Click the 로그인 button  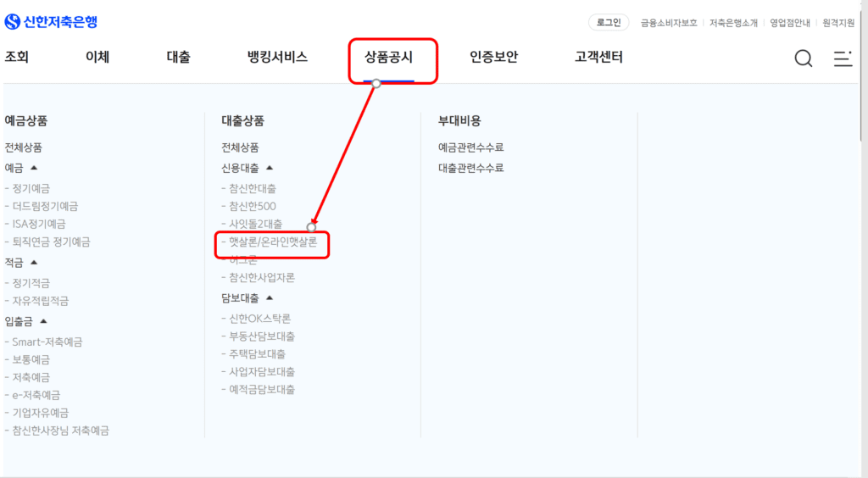[609, 23]
